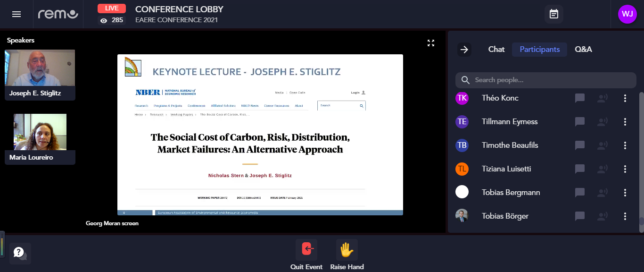Click the Remo logo
644x272 pixels.
point(58,14)
